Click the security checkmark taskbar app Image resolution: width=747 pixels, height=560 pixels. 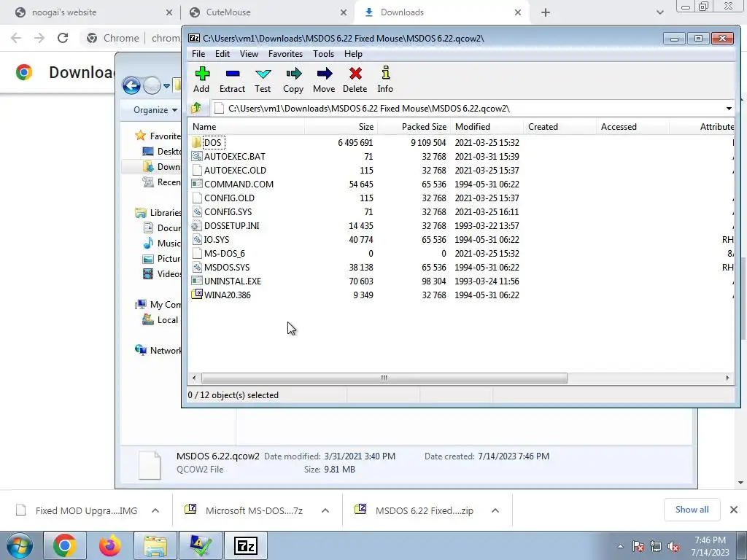[x=201, y=545]
